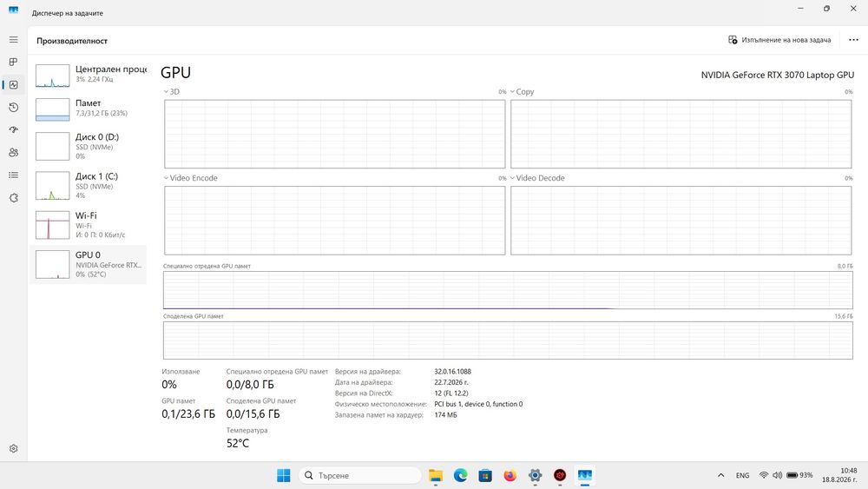This screenshot has height=489, width=868.
Task: Show hidden system tray icons chevron
Action: [x=720, y=475]
